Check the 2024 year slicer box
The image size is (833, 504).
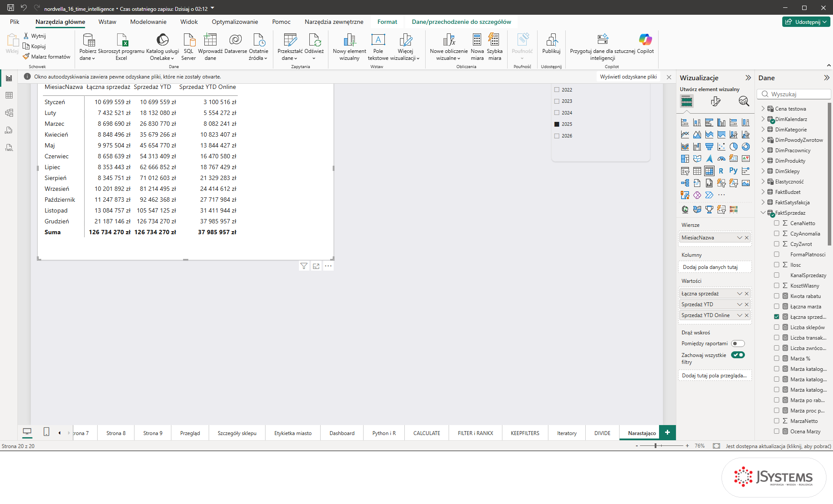click(x=557, y=113)
